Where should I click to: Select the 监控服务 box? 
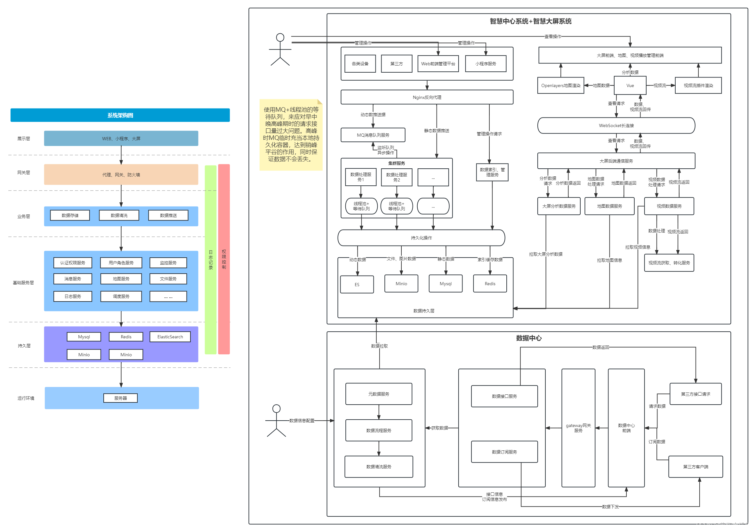168,263
